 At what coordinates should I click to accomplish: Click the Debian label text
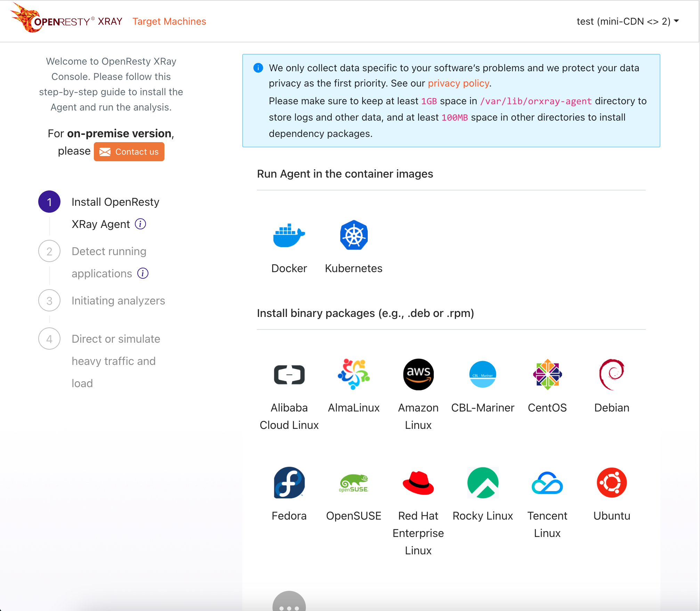tap(612, 408)
